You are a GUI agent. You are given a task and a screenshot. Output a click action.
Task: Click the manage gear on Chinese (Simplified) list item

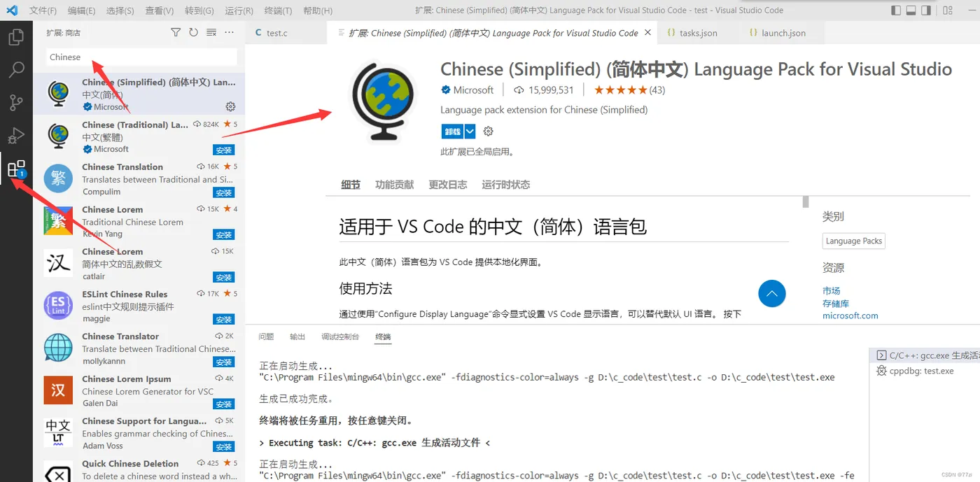[230, 106]
